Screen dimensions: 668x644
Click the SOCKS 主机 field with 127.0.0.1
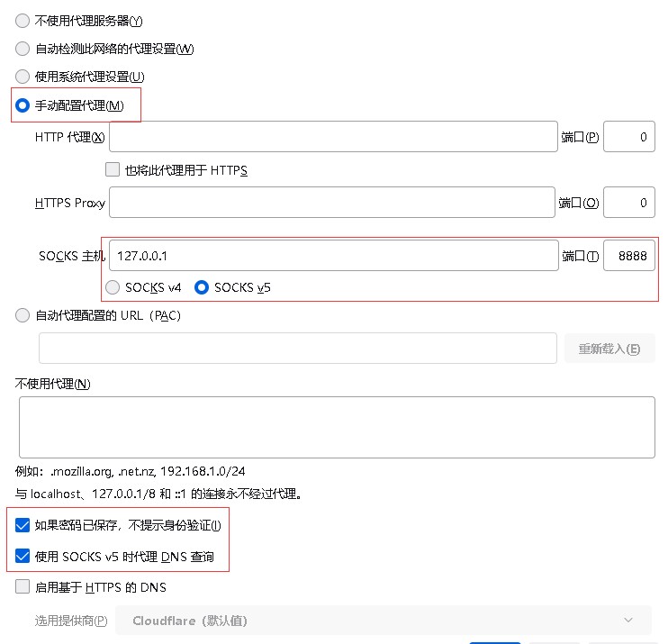pyautogui.click(x=334, y=255)
